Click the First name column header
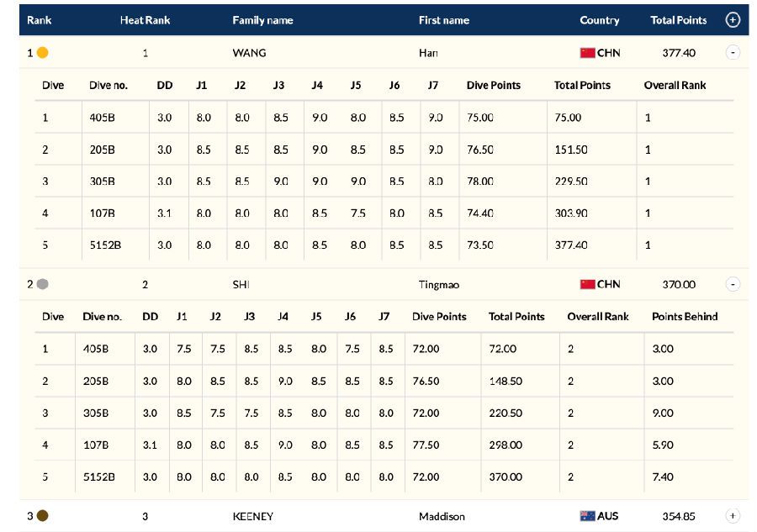 click(443, 20)
